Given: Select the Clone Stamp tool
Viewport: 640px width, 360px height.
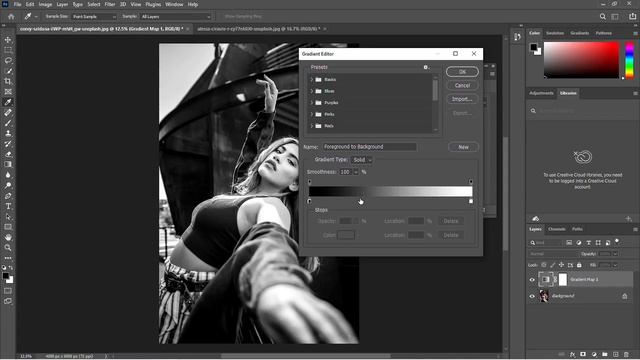Looking at the screenshot, I should point(8,133).
